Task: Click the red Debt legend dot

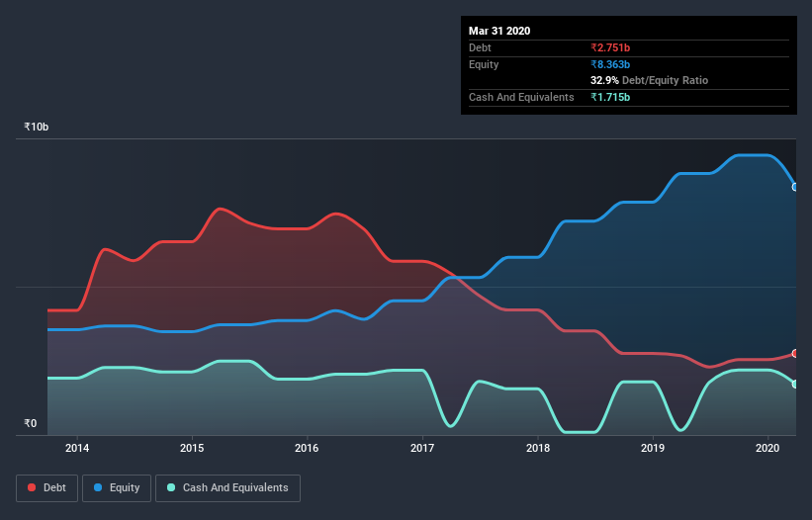Action: pos(32,487)
